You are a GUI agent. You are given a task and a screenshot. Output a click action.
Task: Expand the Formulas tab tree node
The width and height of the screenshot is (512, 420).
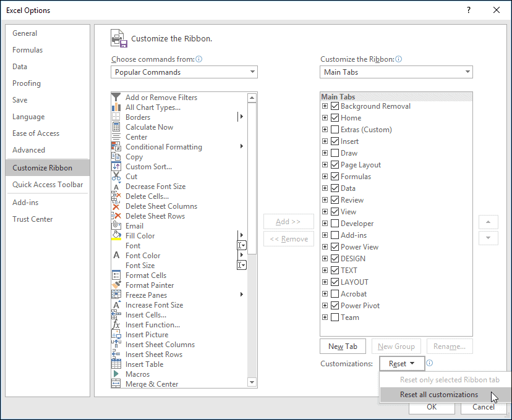click(x=325, y=177)
